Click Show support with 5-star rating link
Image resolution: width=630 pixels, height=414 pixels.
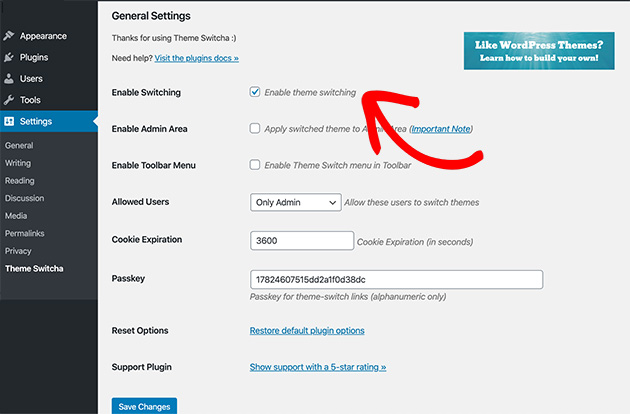click(x=318, y=367)
